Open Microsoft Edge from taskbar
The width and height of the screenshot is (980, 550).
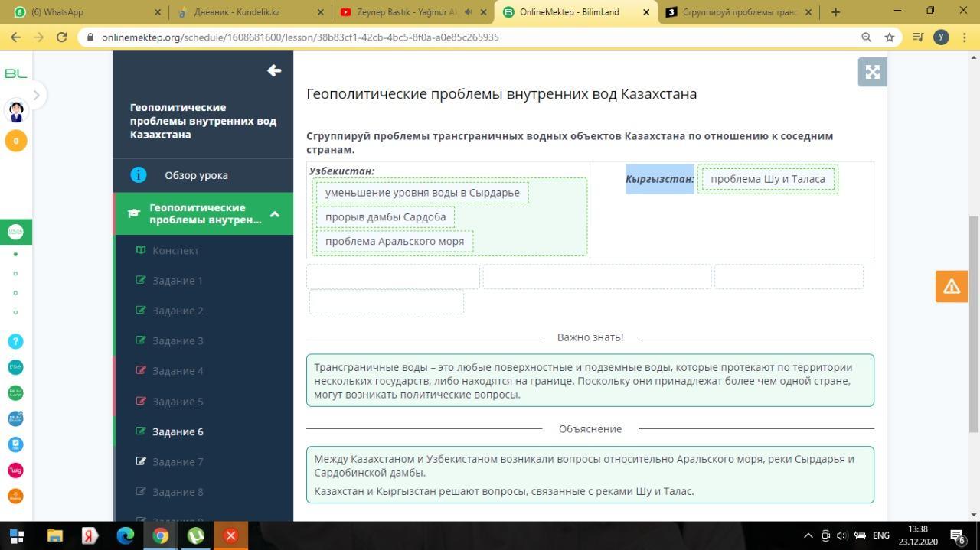tap(126, 535)
